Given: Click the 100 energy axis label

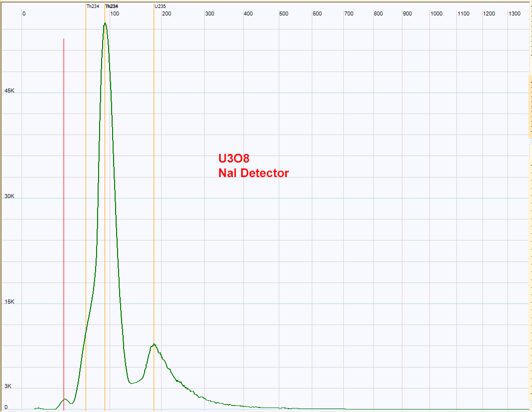Looking at the screenshot, I should click(115, 13).
